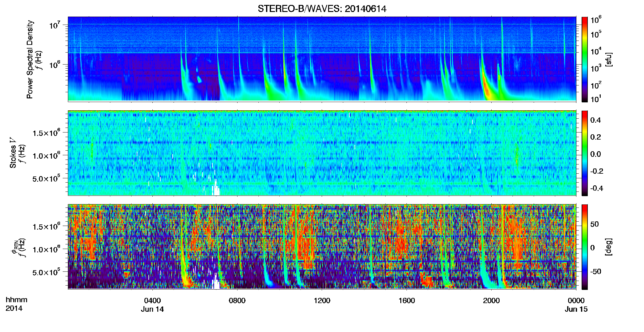Image resolution: width=644 pixels, height=332 pixels.
Task: Select the 0.0 label on the Stokes V scale
Action: tap(595, 154)
